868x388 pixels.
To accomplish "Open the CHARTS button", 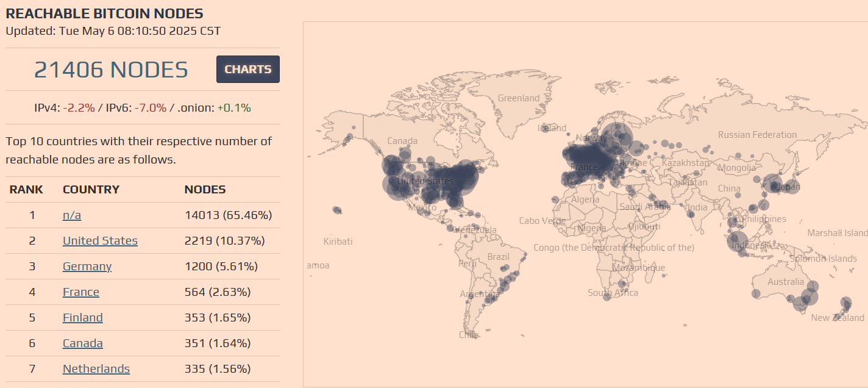I will pyautogui.click(x=248, y=69).
